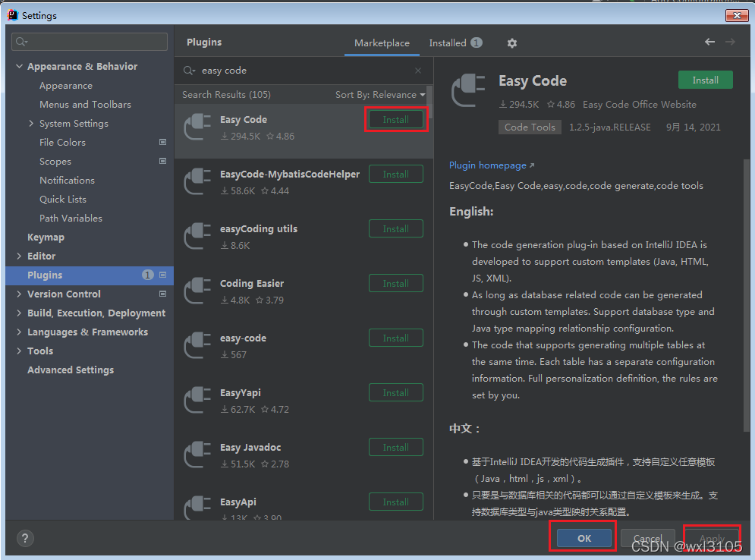Install the easy-code plugin
The width and height of the screenshot is (755, 560).
pyautogui.click(x=396, y=338)
